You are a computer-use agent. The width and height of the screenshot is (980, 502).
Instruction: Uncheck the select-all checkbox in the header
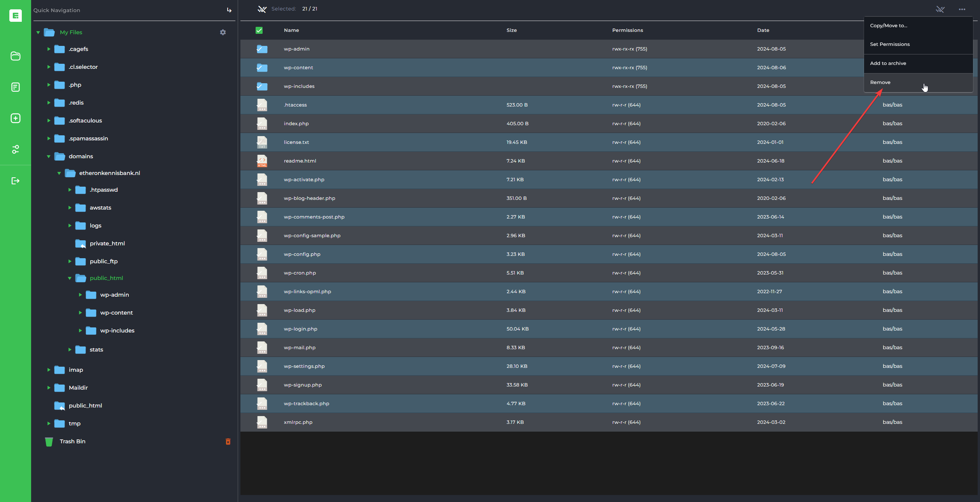[259, 30]
